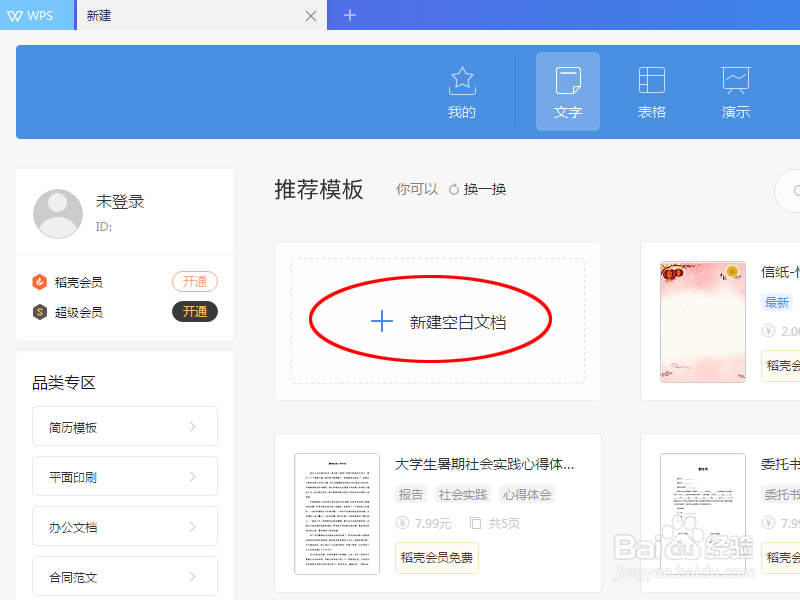Open the 我的 star section
Screen dimensions: 800x600
[x=462, y=92]
